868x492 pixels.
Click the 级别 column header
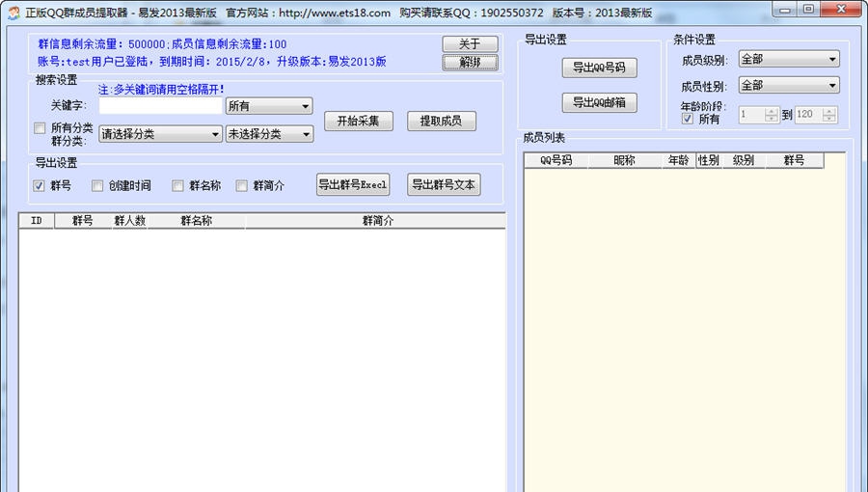tap(744, 160)
